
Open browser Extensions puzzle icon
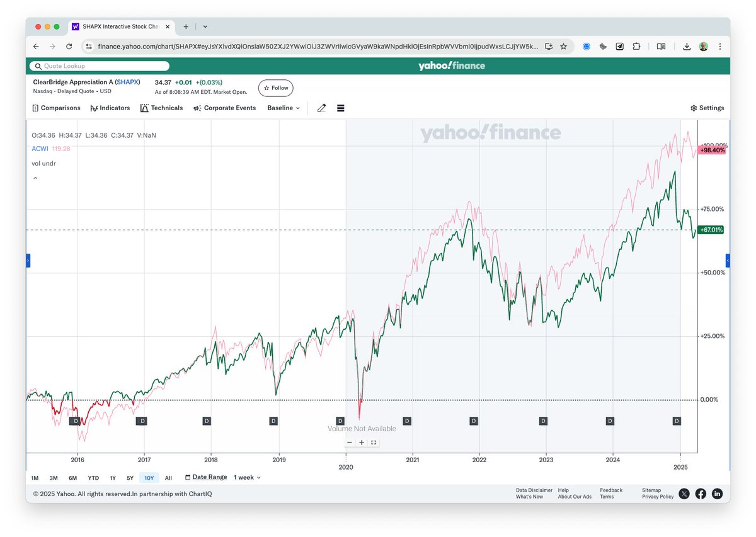coord(636,47)
